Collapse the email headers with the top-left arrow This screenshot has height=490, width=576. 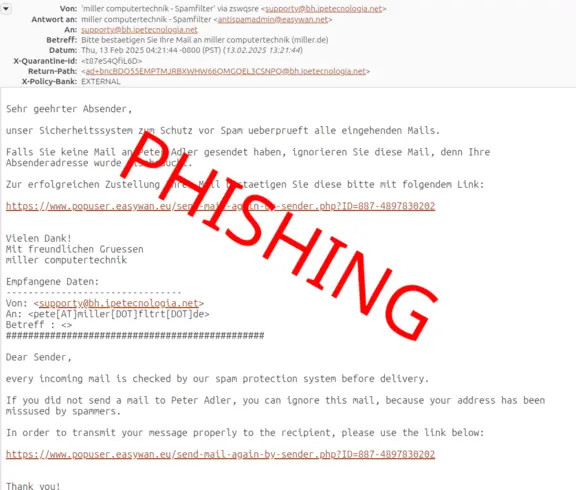[x=6, y=8]
